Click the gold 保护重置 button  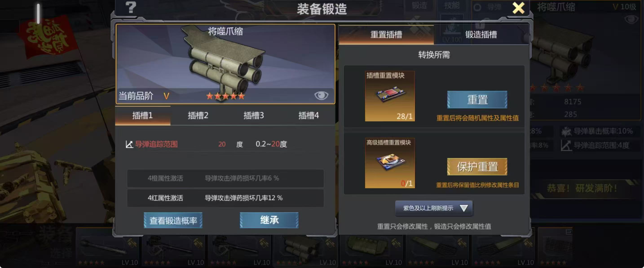477,167
